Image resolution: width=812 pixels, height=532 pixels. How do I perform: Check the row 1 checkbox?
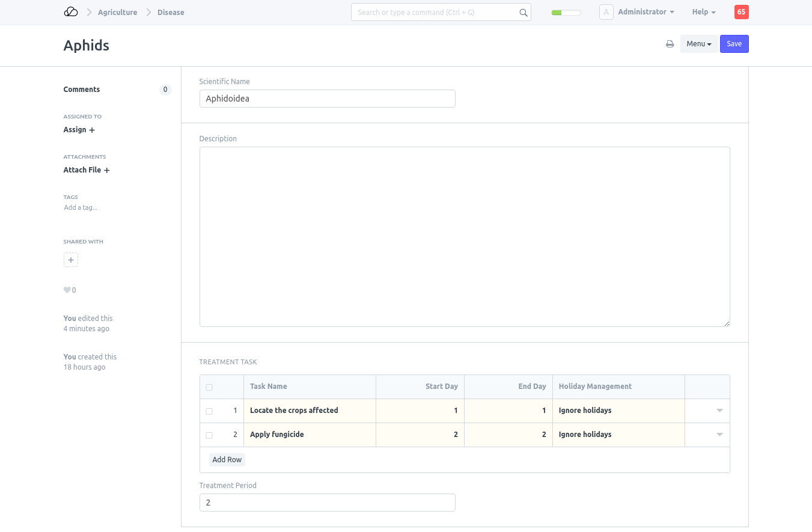tap(209, 411)
